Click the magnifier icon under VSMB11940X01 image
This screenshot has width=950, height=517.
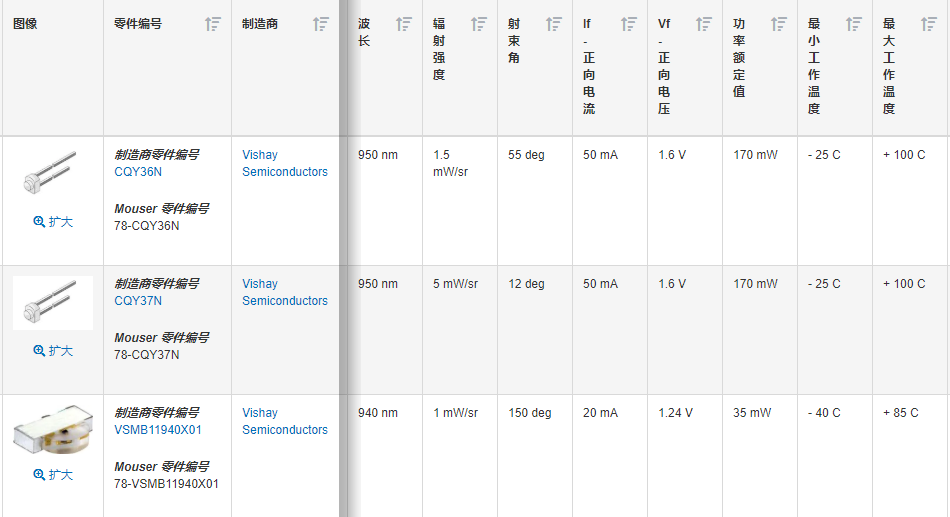[39, 475]
